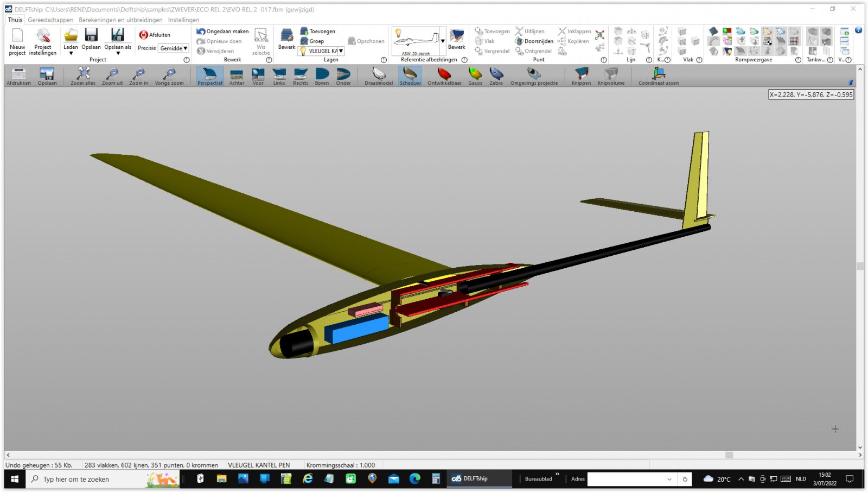
Task: Toggle Knippen clipping
Action: [581, 76]
